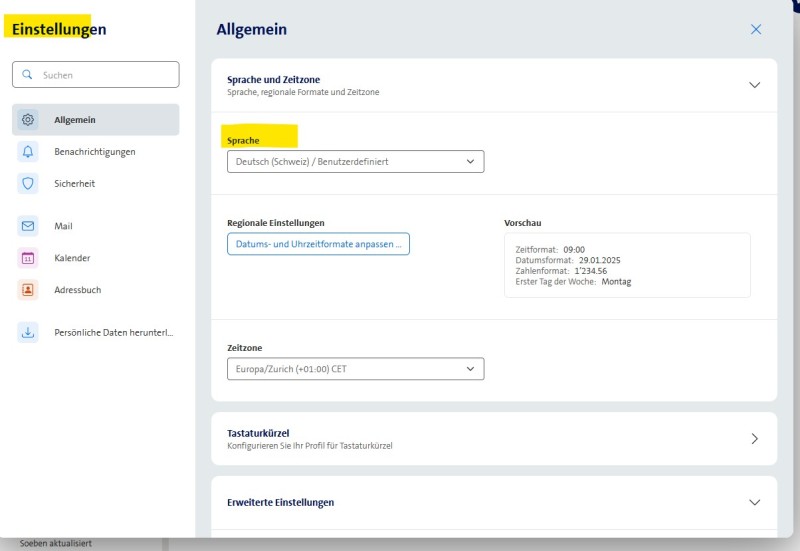Click Datums- und Uhrzeitformate anpassen button
The width and height of the screenshot is (800, 551).
pos(318,244)
